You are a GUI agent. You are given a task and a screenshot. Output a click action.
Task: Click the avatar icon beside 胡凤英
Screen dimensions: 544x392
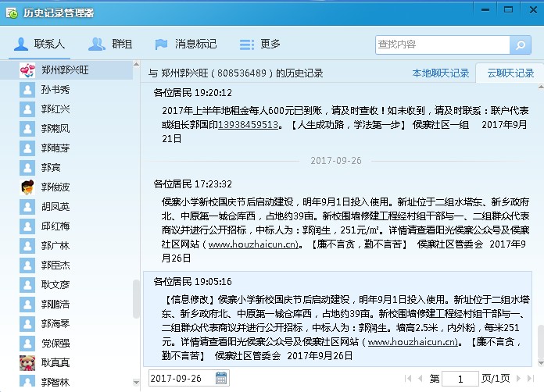pyautogui.click(x=27, y=207)
